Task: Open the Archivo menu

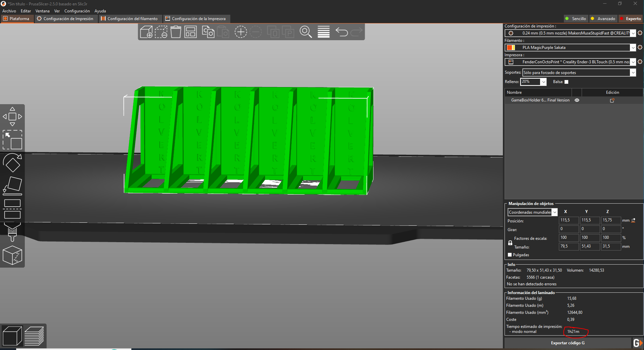Action: click(x=9, y=11)
